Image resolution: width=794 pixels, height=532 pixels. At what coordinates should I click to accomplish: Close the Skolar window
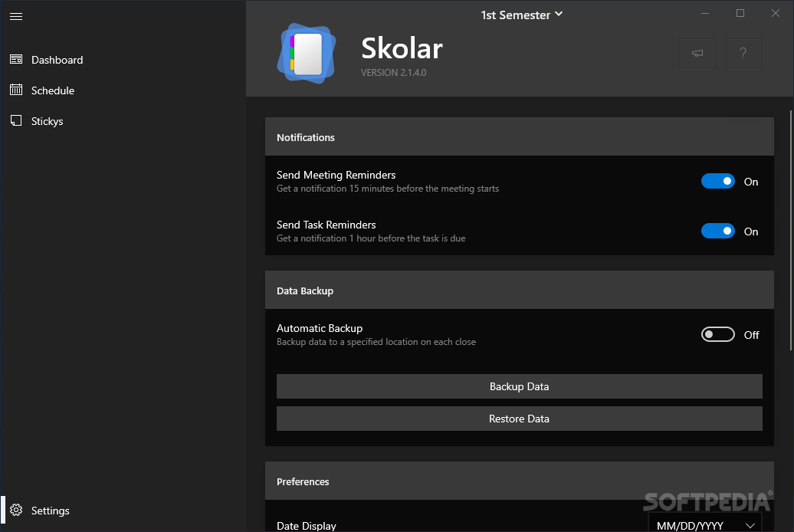click(x=776, y=13)
